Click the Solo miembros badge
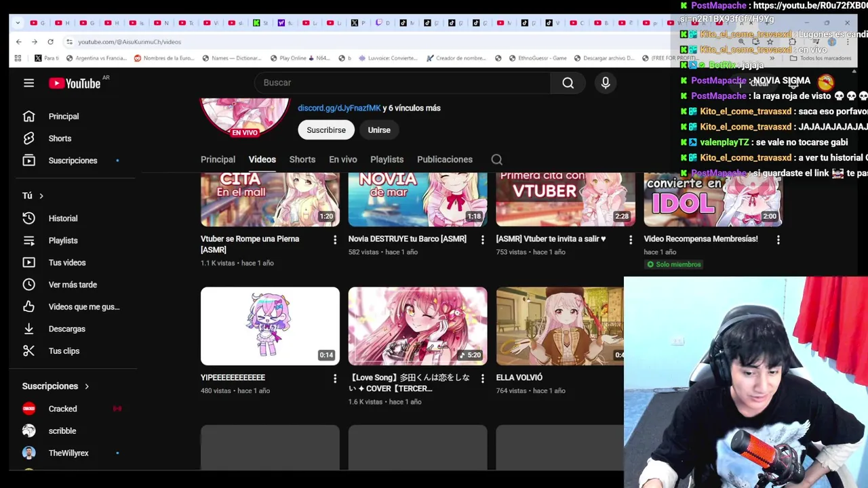The width and height of the screenshot is (868, 488). click(673, 264)
